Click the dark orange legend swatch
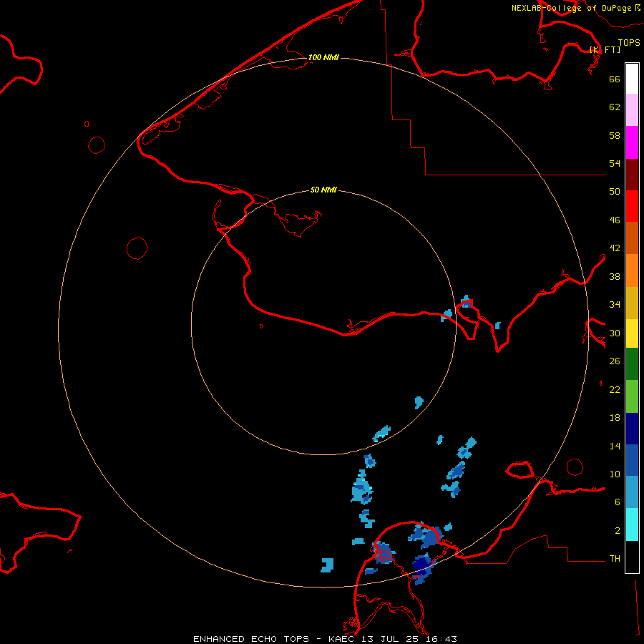The height and width of the screenshot is (644, 644). coord(632,238)
